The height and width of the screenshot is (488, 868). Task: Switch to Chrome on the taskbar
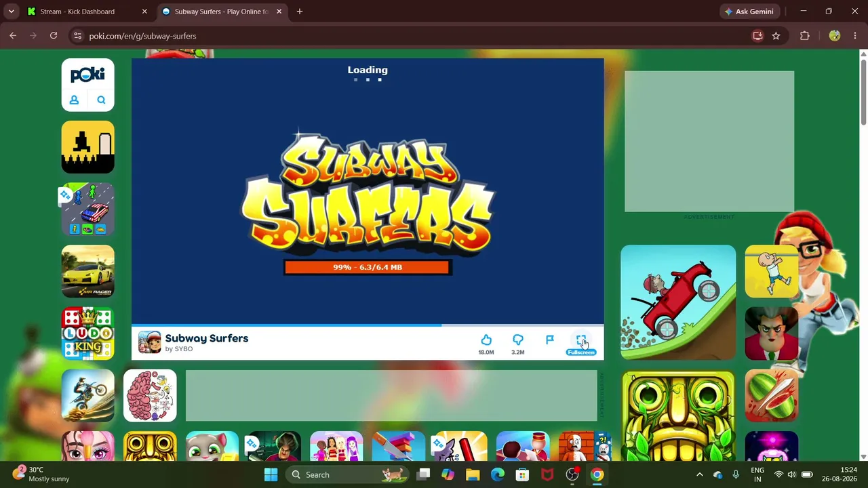(597, 474)
